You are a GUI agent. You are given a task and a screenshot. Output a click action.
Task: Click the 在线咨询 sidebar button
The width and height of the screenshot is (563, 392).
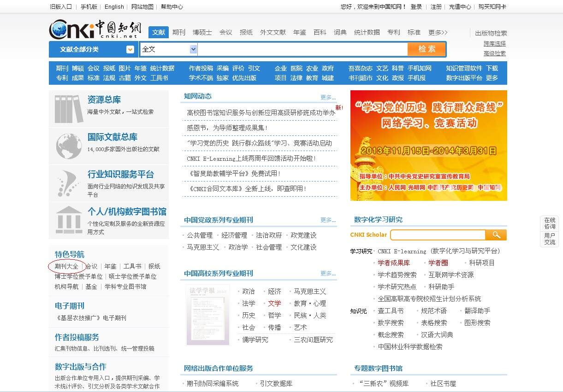click(x=550, y=224)
